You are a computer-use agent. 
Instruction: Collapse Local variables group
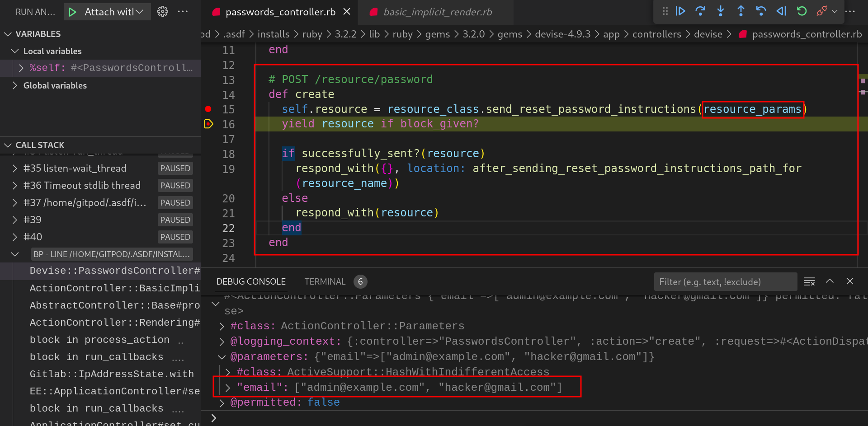(x=15, y=51)
